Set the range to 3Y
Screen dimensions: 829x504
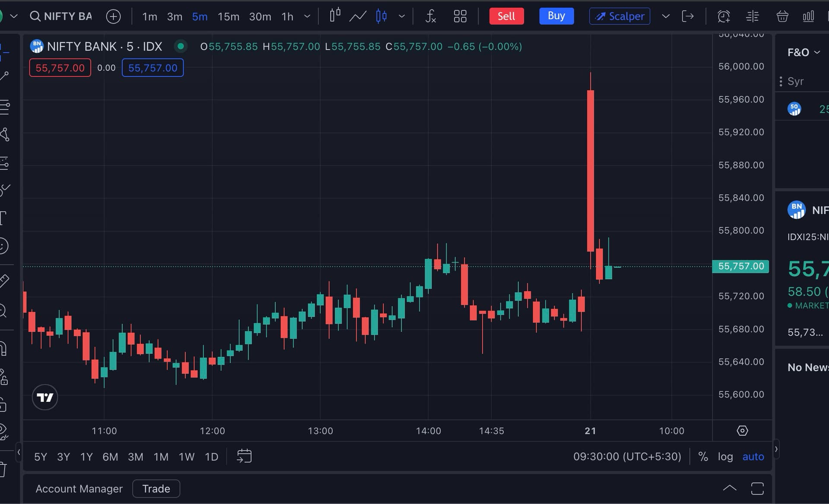(x=63, y=457)
